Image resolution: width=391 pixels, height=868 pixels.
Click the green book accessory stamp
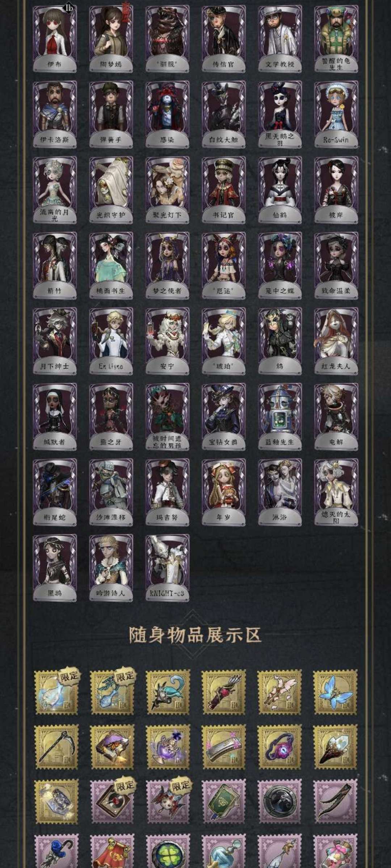(x=224, y=802)
